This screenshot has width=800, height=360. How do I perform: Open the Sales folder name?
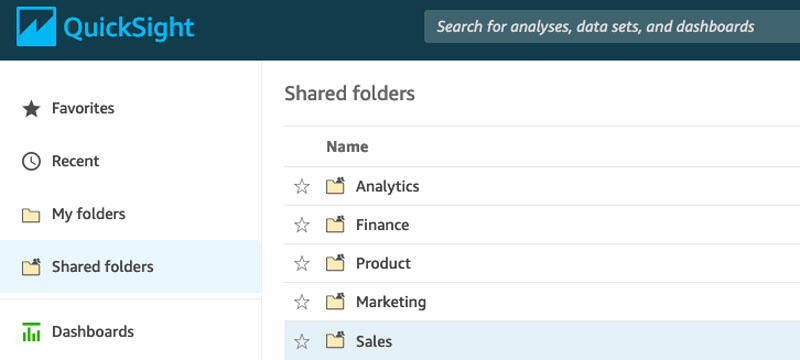click(x=374, y=342)
